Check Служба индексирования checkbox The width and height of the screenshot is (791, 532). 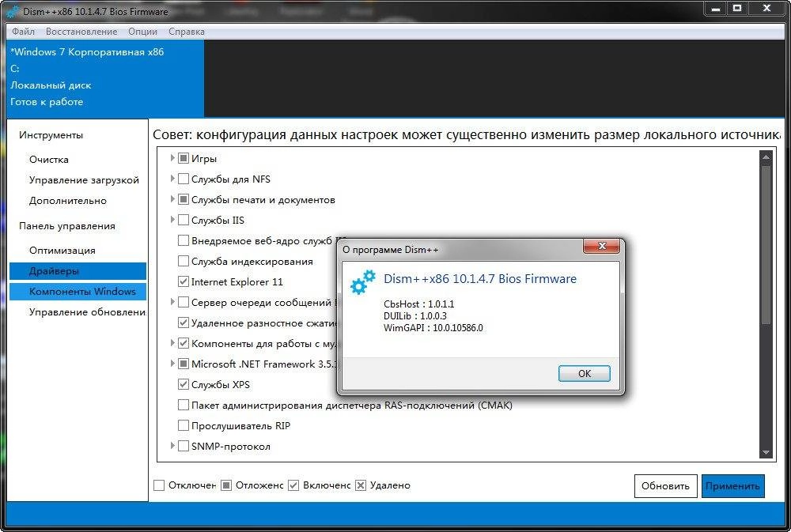pos(184,261)
